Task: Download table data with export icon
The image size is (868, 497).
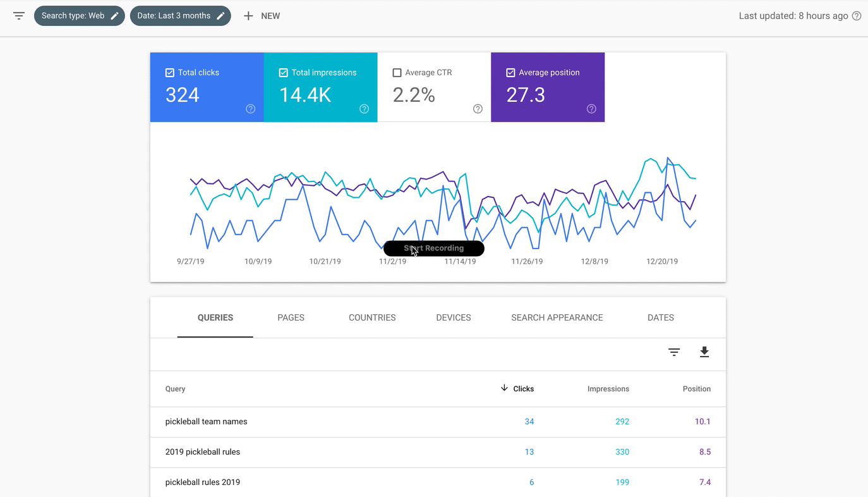Action: 704,352
